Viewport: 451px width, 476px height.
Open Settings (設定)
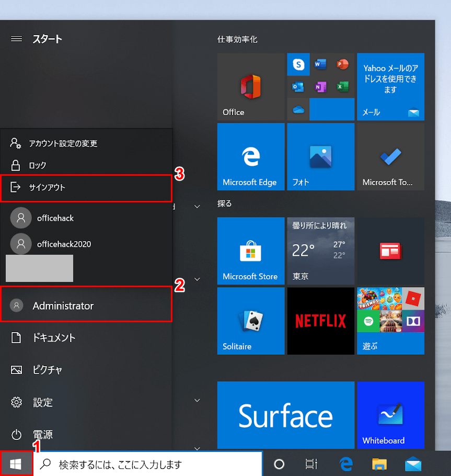point(42,402)
